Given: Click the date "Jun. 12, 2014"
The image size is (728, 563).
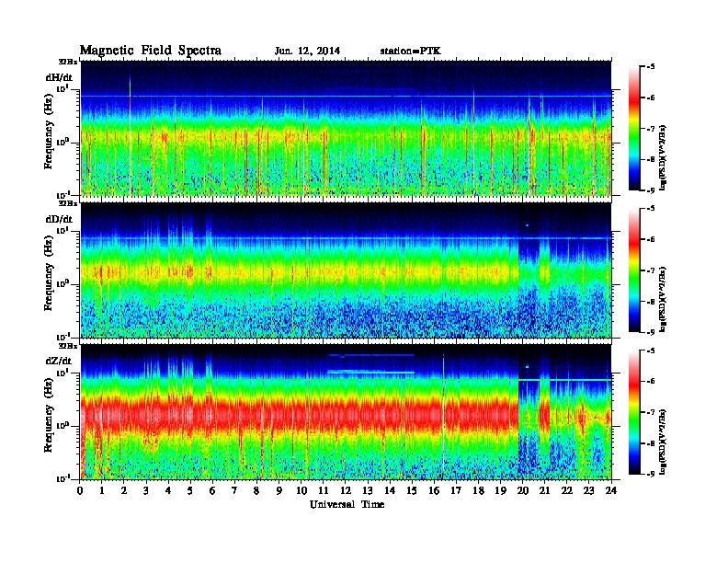Looking at the screenshot, I should click(x=307, y=51).
